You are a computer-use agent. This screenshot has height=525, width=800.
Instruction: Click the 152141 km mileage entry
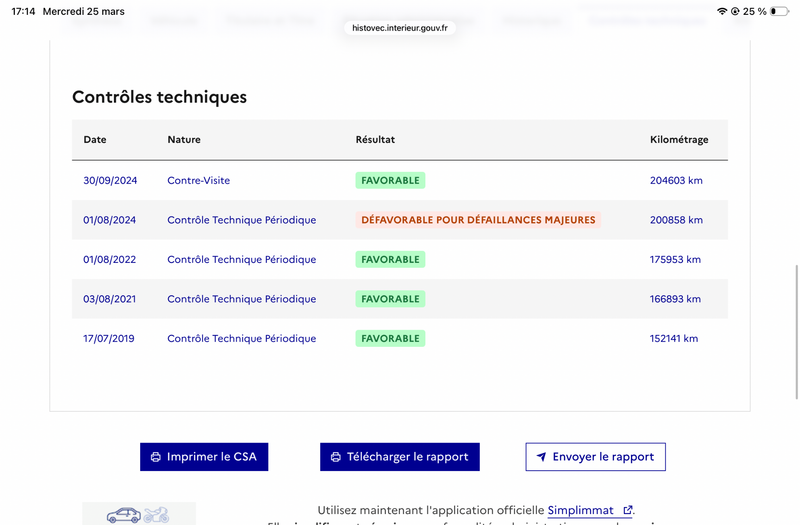click(674, 339)
